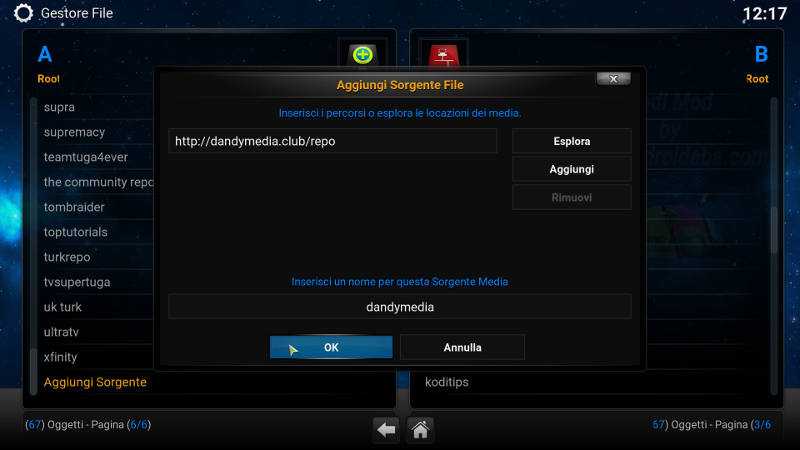
Task: Click the right panel scrollbar
Action: pyautogui.click(x=774, y=246)
